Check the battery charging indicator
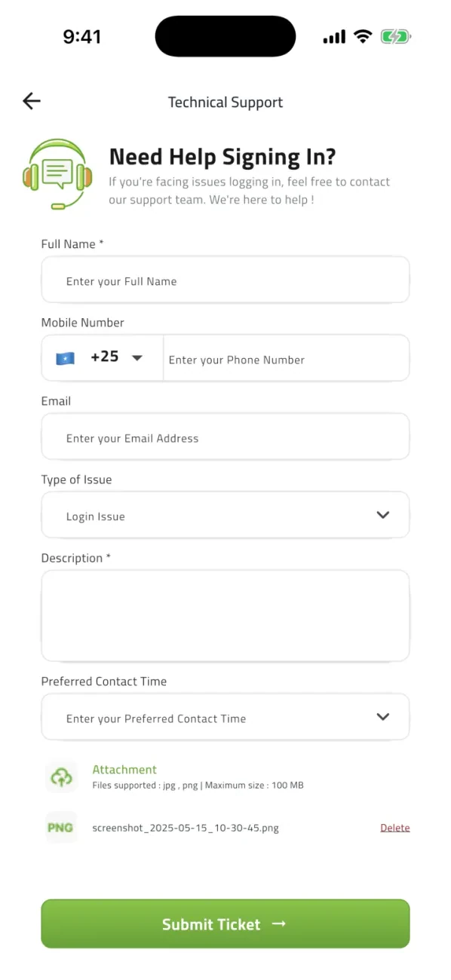Image resolution: width=451 pixels, height=980 pixels. click(x=395, y=36)
